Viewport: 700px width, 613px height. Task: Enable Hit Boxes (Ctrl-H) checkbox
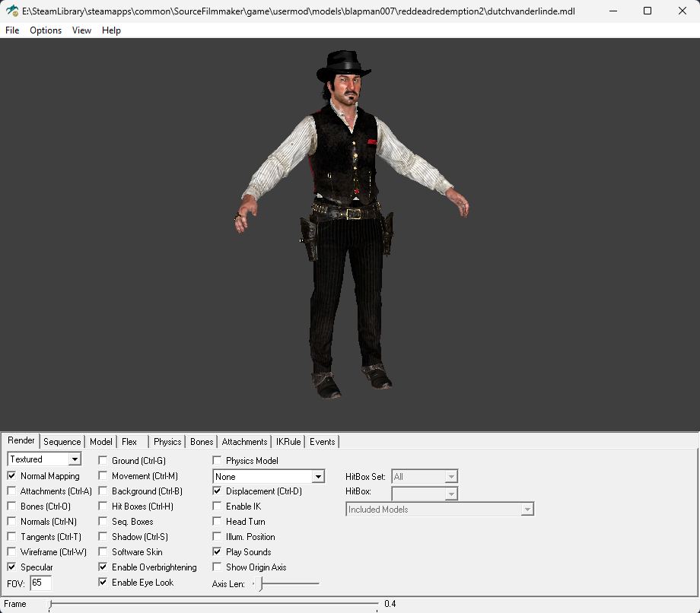(103, 507)
